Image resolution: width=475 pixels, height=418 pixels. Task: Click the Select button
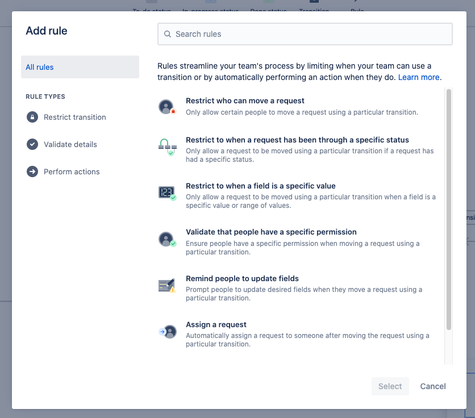coord(390,386)
